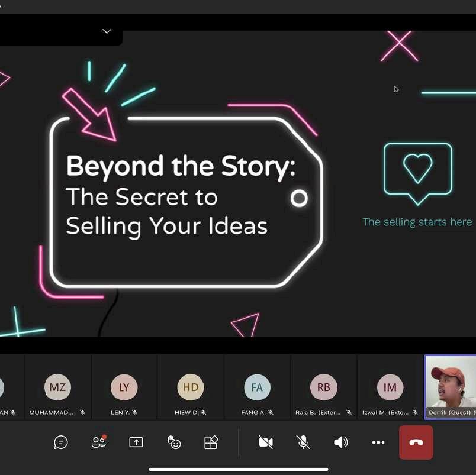
Task: Show the participants list icon
Action: pyautogui.click(x=99, y=442)
